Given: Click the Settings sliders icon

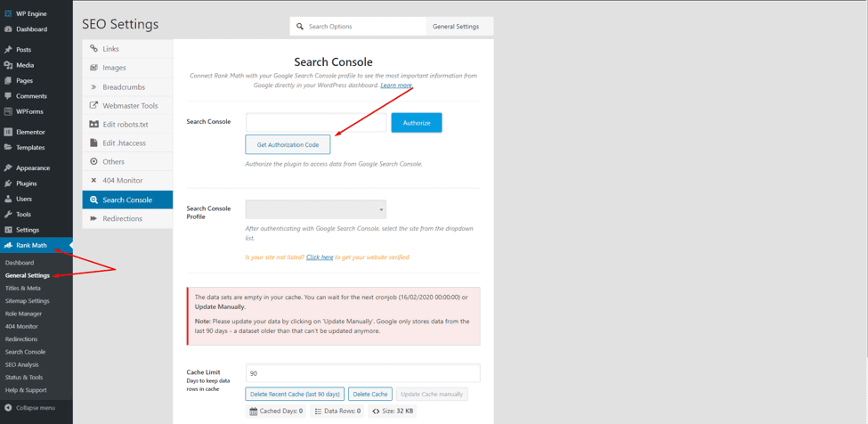Looking at the screenshot, I should 8,230.
